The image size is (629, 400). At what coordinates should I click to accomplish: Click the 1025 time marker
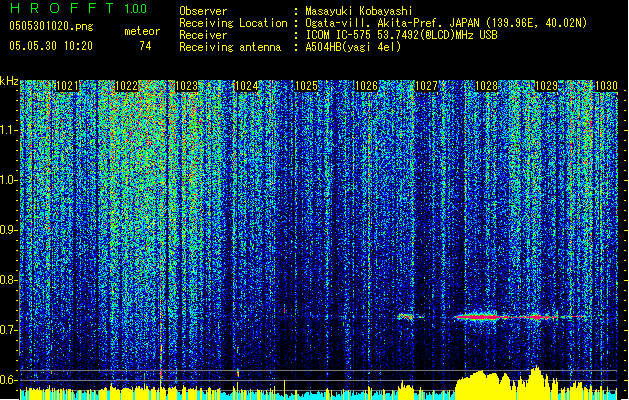point(306,86)
